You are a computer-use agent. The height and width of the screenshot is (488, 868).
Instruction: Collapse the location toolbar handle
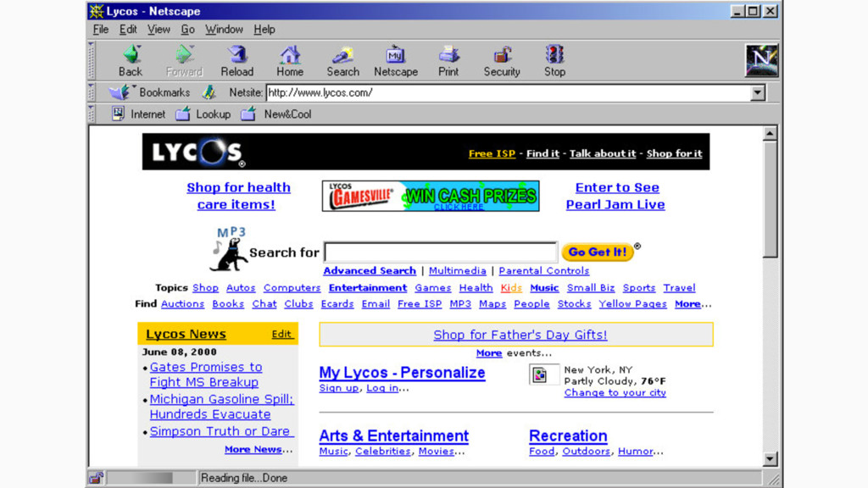[92, 92]
